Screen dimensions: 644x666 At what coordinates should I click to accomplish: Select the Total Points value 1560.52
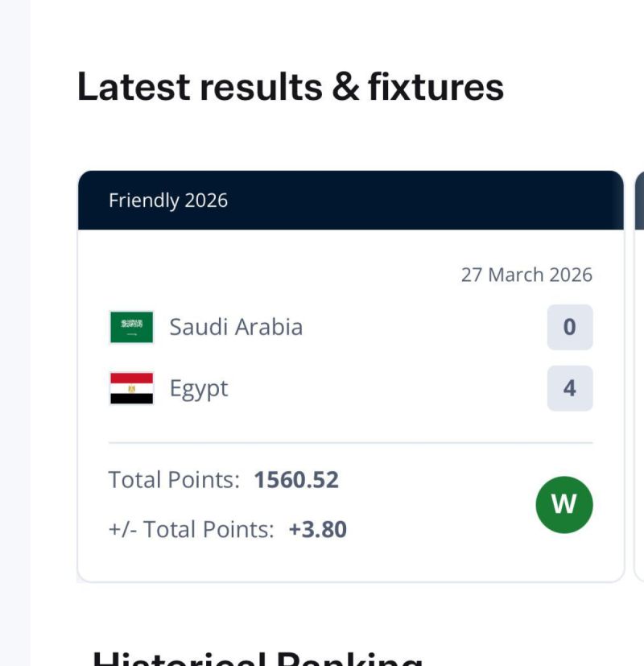pyautogui.click(x=297, y=479)
